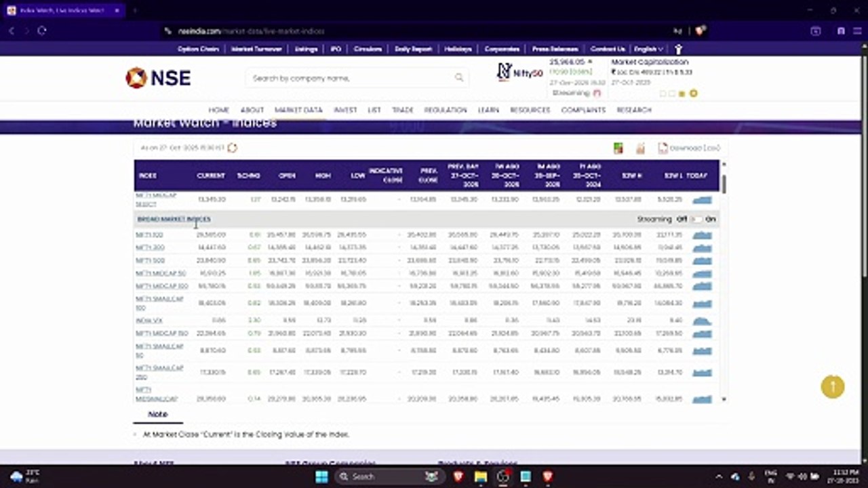This screenshot has width=868, height=488.
Task: Select the yellow circular theme option
Action: [693, 94]
